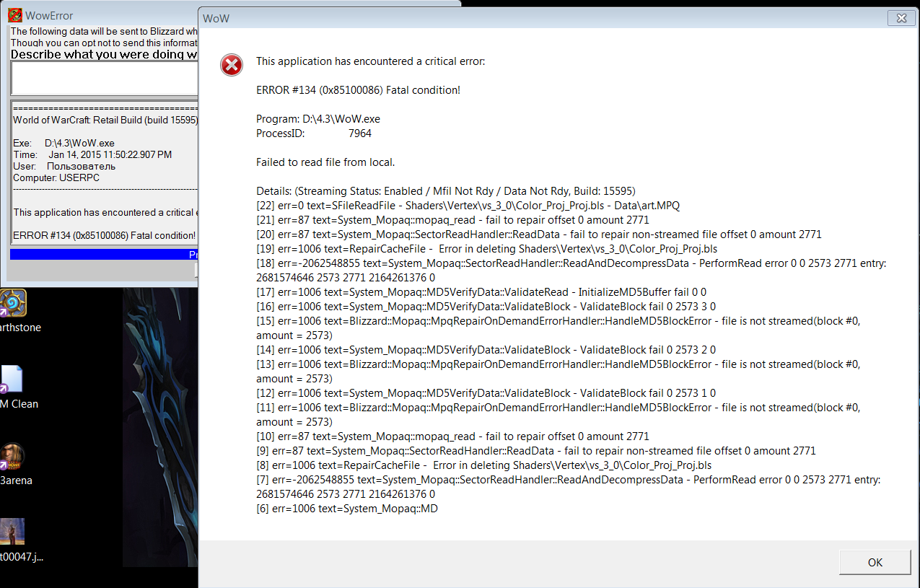Viewport: 920px width, 588px height.
Task: Click the [10] mopaq_read error line
Action: [x=453, y=436]
